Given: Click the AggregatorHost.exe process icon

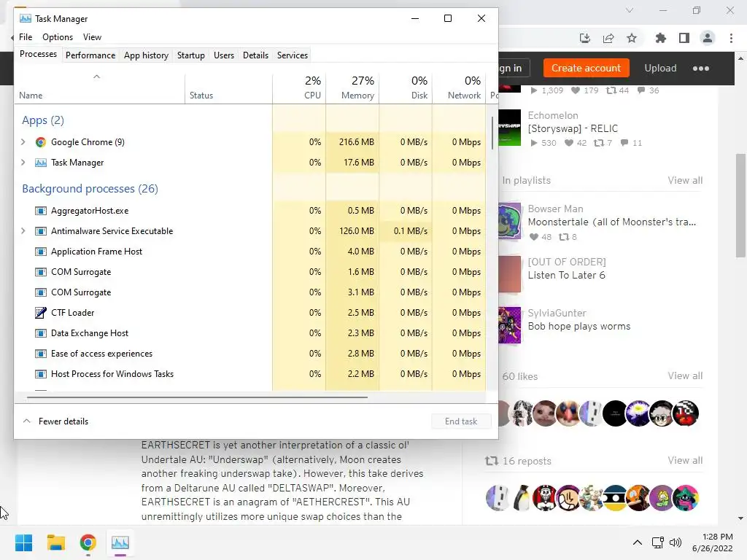Looking at the screenshot, I should point(41,211).
